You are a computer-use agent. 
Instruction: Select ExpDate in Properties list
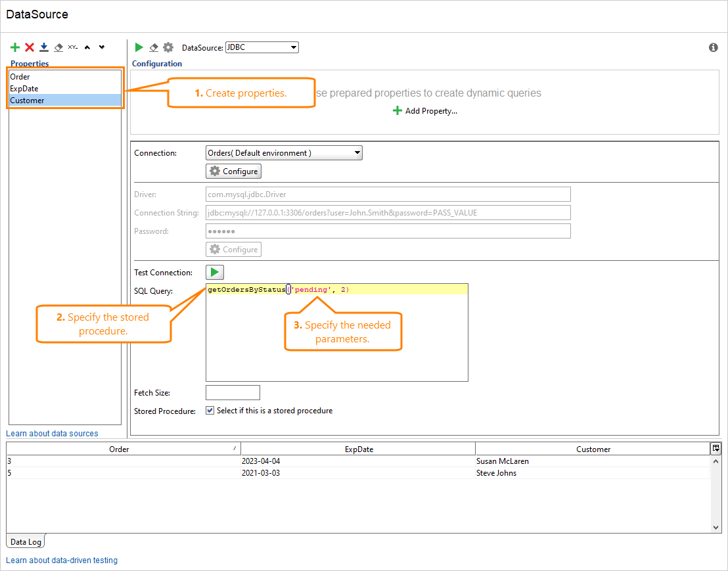(x=65, y=88)
